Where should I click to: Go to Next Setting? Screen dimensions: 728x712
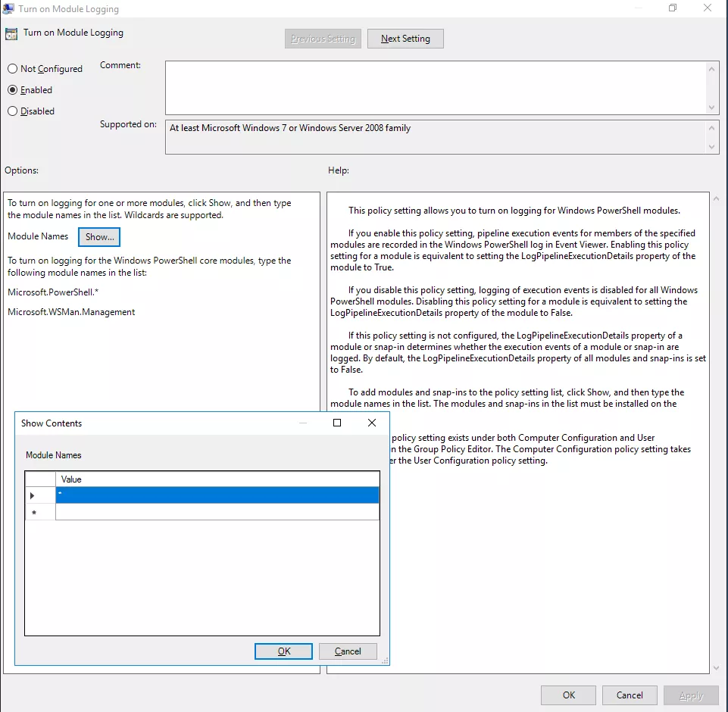(x=405, y=39)
